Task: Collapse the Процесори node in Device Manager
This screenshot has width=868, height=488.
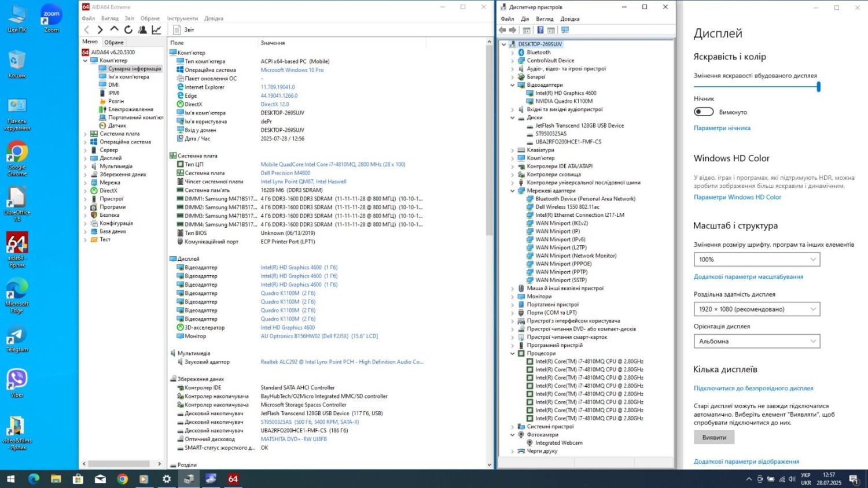Action: pos(512,353)
